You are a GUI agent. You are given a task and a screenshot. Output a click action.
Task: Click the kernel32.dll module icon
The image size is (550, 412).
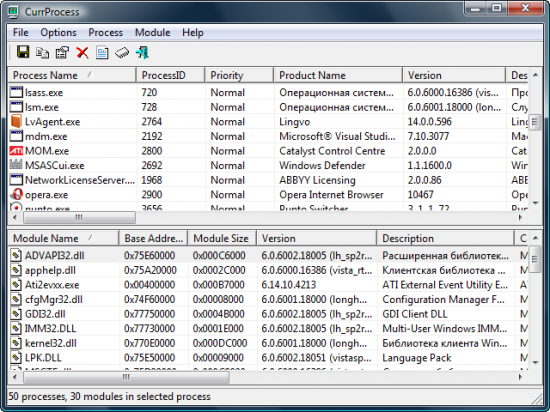pos(16,343)
